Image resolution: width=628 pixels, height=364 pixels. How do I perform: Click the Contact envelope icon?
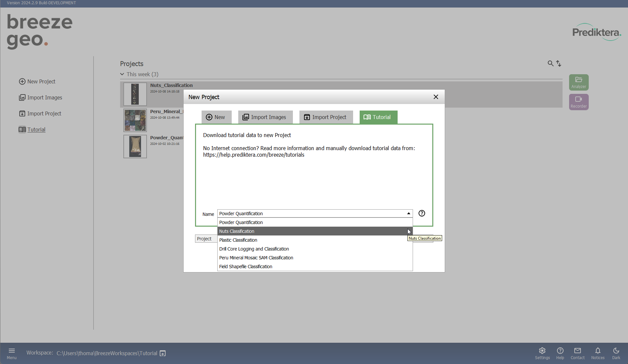[x=577, y=353]
